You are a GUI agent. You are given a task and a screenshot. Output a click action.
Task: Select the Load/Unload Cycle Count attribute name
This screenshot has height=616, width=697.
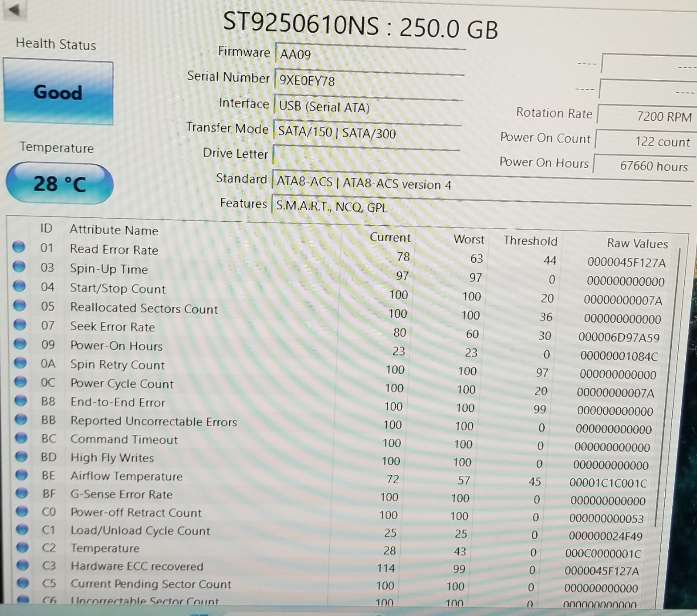click(141, 531)
